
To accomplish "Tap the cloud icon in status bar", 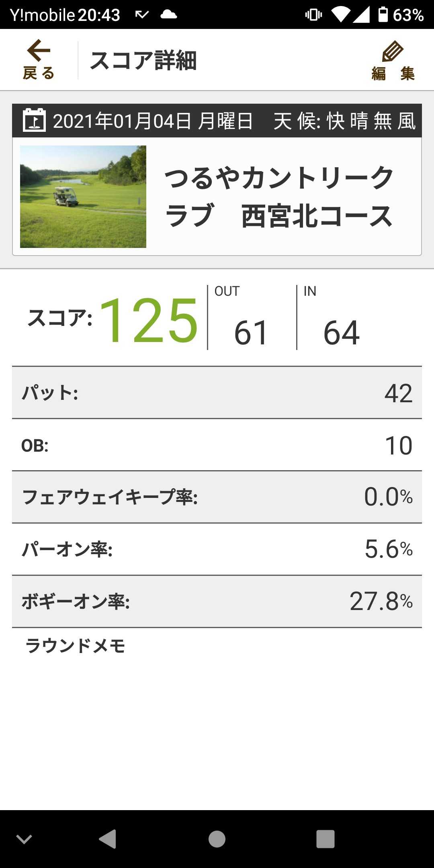I will tap(168, 14).
